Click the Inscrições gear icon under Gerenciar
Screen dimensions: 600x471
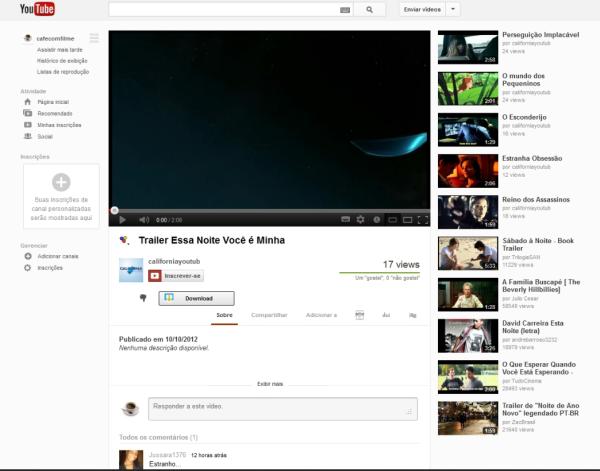28,268
